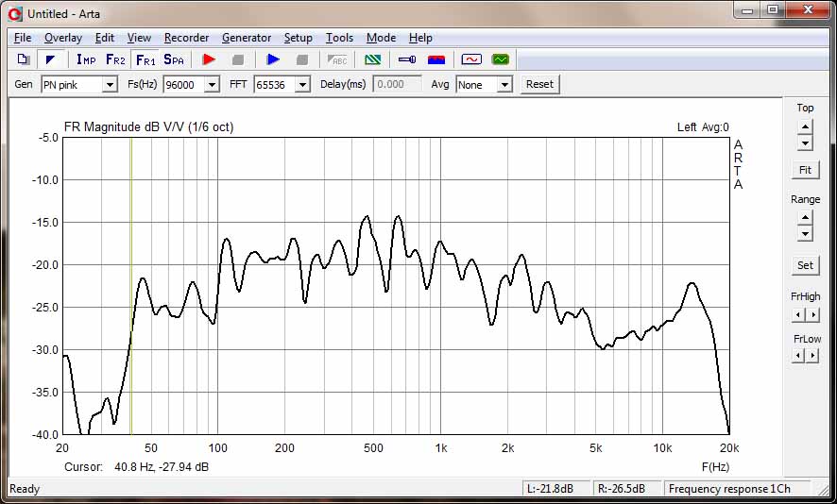Click the FrLow left arrow
This screenshot has height=504, width=837.
coord(798,355)
